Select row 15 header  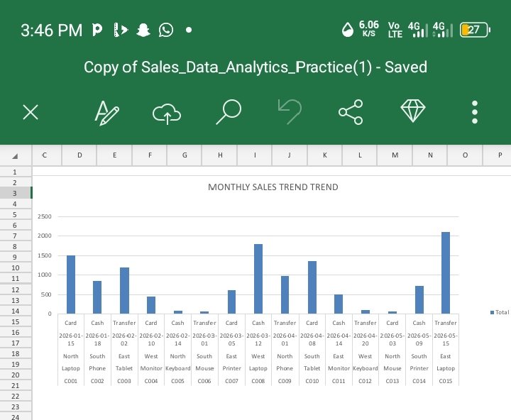(x=16, y=321)
